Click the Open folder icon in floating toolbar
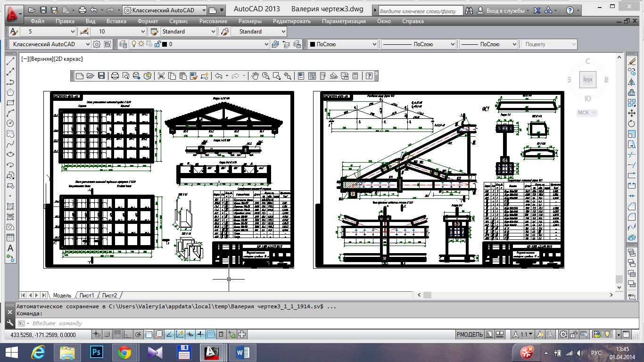 (x=90, y=76)
